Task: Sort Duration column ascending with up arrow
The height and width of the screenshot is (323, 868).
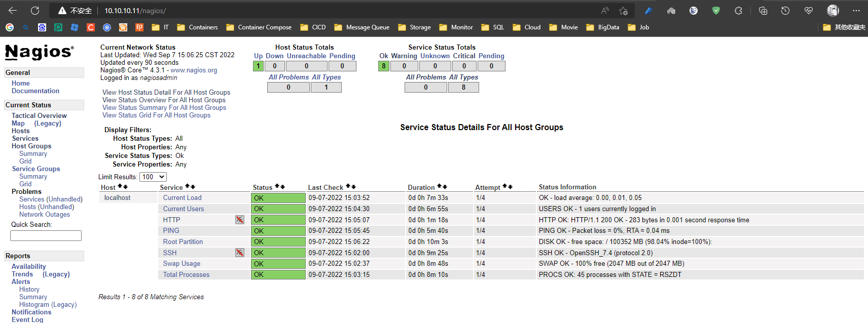Action: point(440,187)
